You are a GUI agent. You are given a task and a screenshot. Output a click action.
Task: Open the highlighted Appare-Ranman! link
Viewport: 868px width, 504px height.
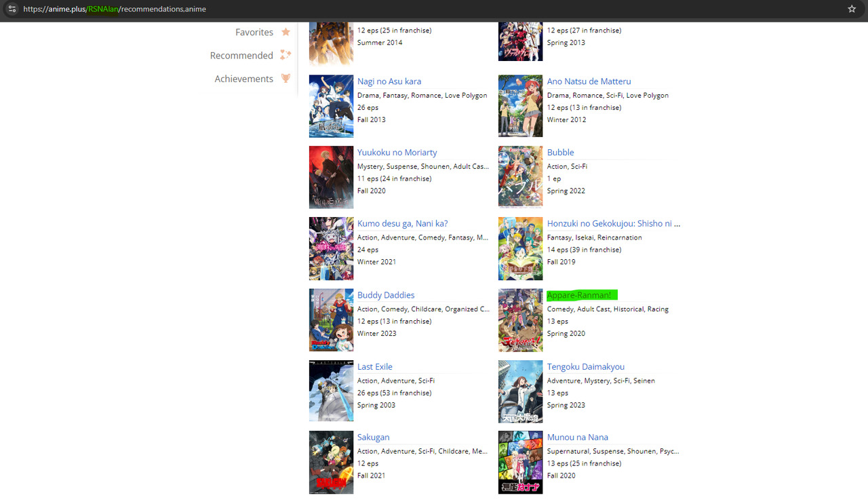(x=579, y=295)
